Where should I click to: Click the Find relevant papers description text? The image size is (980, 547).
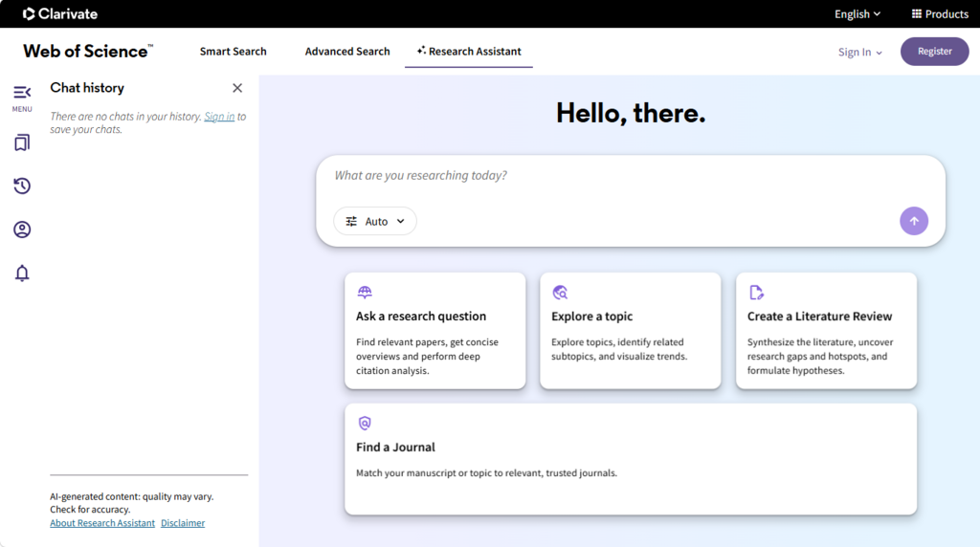pos(428,356)
